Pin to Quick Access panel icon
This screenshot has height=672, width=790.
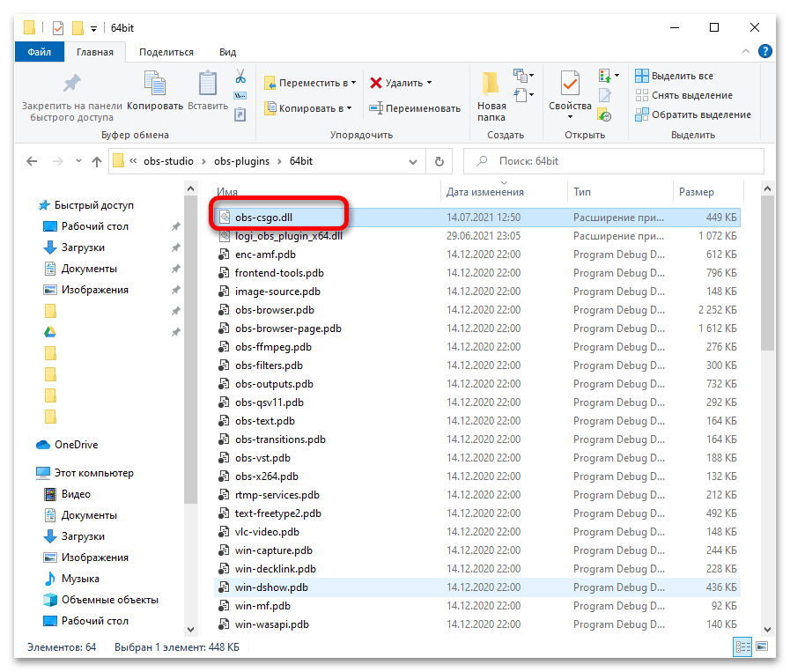coord(71,84)
